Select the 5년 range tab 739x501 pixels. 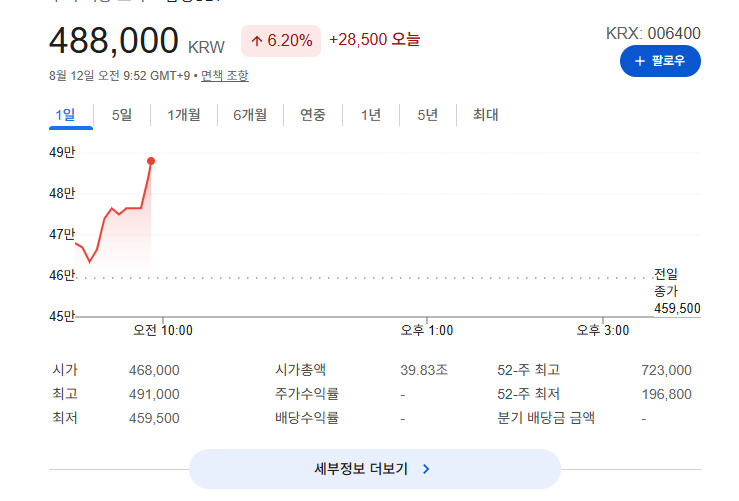(427, 115)
